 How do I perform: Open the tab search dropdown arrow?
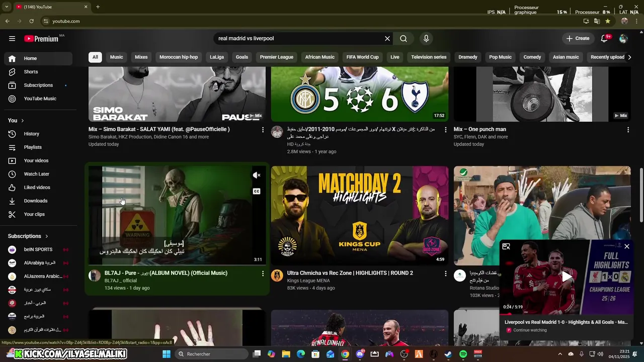tap(7, 7)
